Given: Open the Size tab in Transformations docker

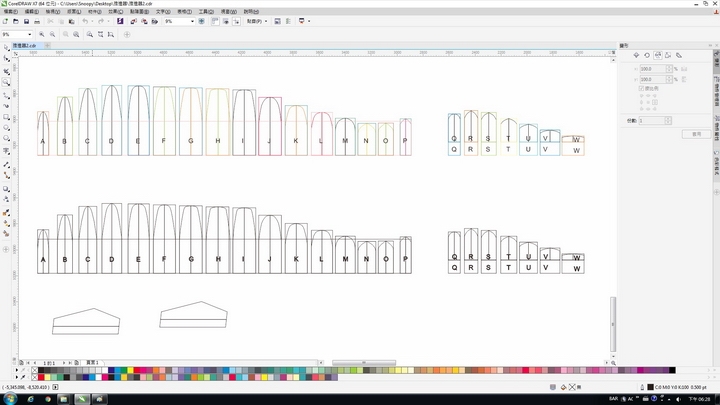Looking at the screenshot, I should (x=669, y=55).
